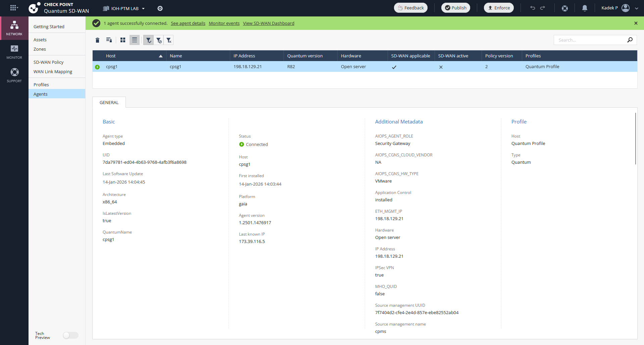This screenshot has width=644, height=345.
Task: Click the agent search field
Action: coord(591,40)
